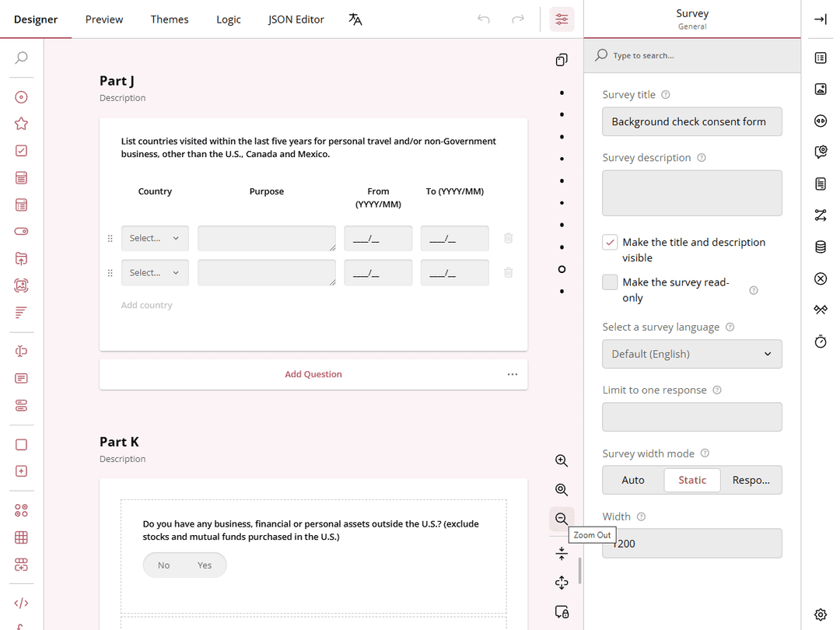Select the Dynamic Panel toolbox icon

tap(22, 471)
